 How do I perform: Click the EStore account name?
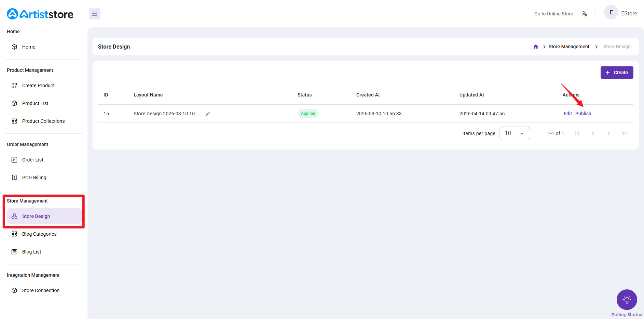[x=629, y=14]
